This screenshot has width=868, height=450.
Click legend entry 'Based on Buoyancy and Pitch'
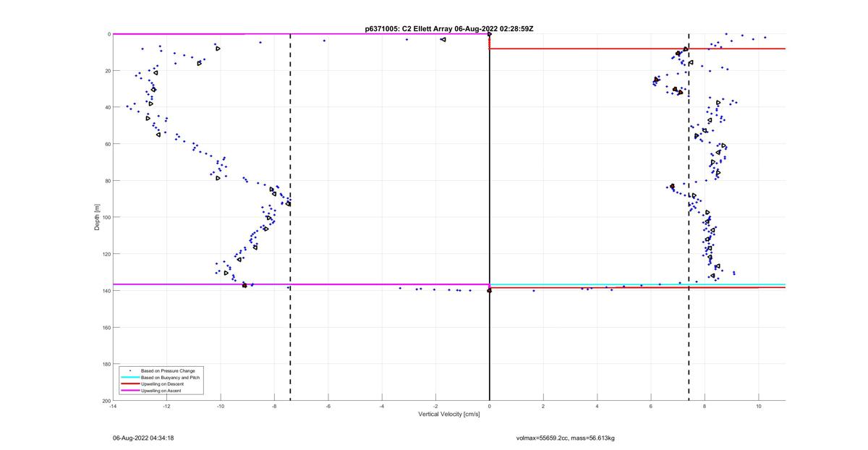point(171,378)
